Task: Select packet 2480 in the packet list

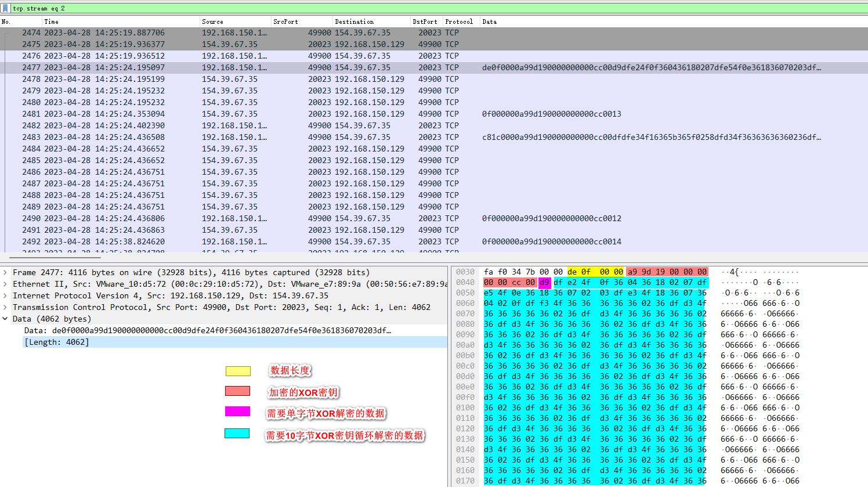Action: pos(434,102)
